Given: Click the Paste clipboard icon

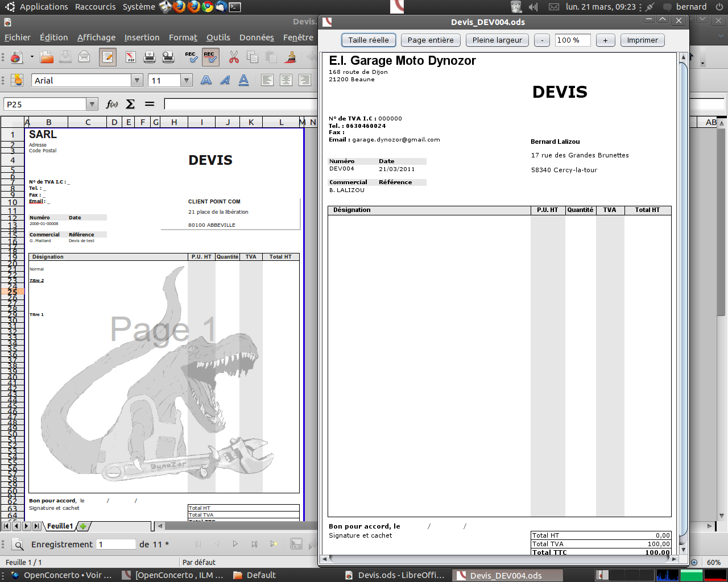Looking at the screenshot, I should (x=271, y=57).
